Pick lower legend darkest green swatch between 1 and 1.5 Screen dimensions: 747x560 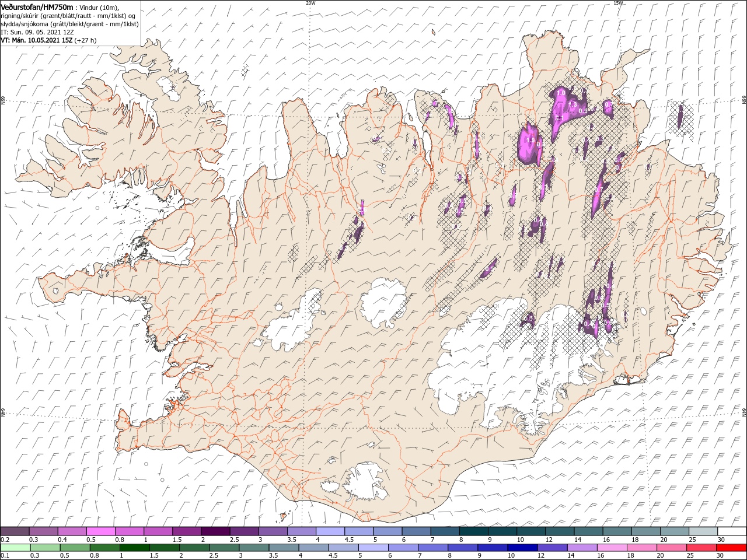tap(135, 548)
